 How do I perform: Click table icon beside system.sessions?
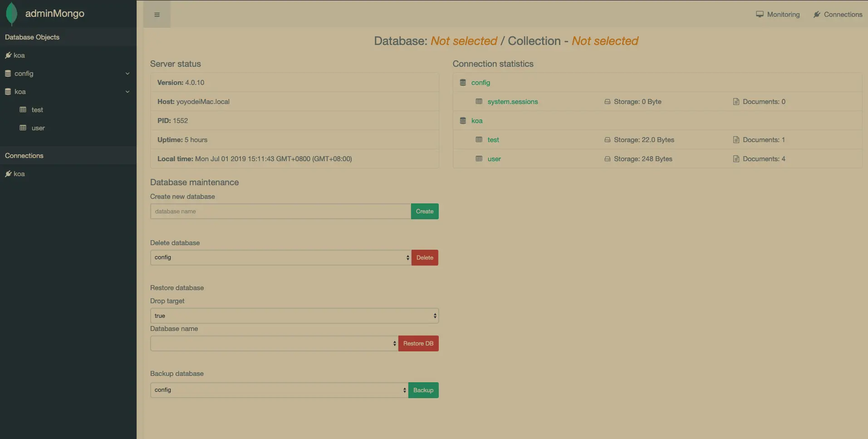pos(479,102)
